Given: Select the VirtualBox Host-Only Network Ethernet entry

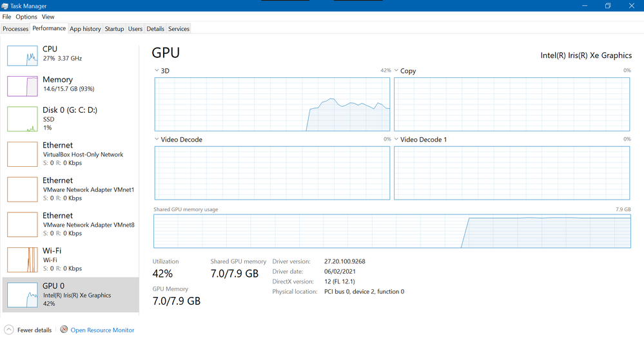Looking at the screenshot, I should click(x=71, y=154).
